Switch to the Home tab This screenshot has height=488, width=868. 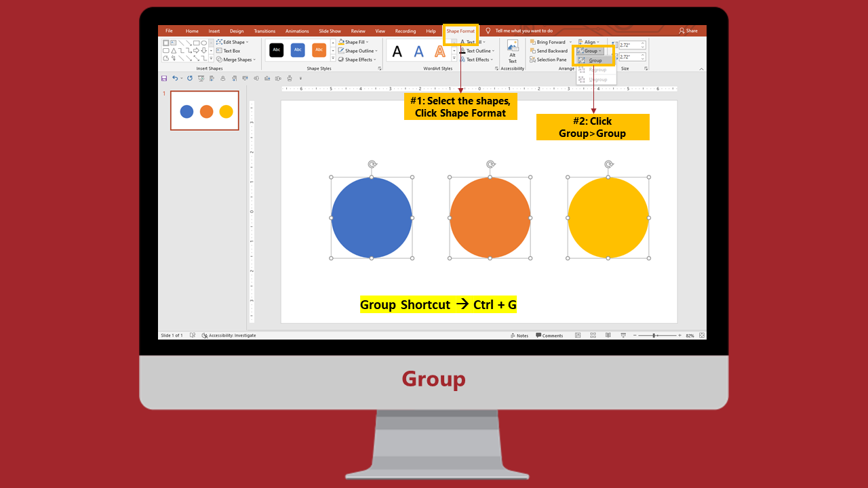192,31
